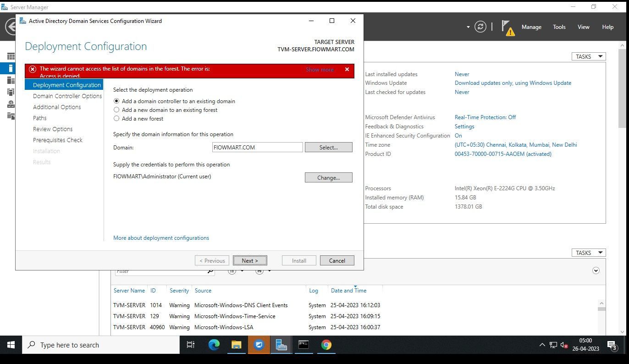Open the Events section TASKS dropdown
This screenshot has height=364, width=629.
589,253
